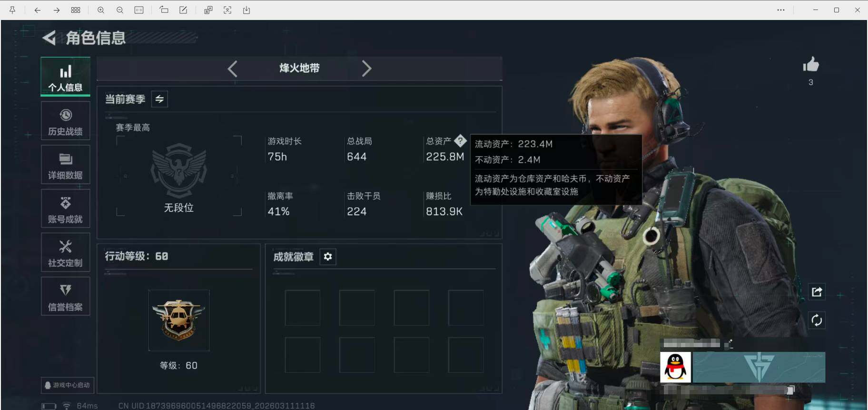Open the 社交定制 tab
The width and height of the screenshot is (868, 410).
click(65, 252)
